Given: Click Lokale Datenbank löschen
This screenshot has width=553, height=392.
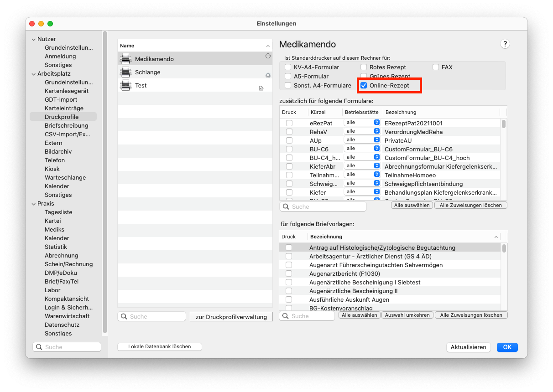Looking at the screenshot, I should [160, 346].
